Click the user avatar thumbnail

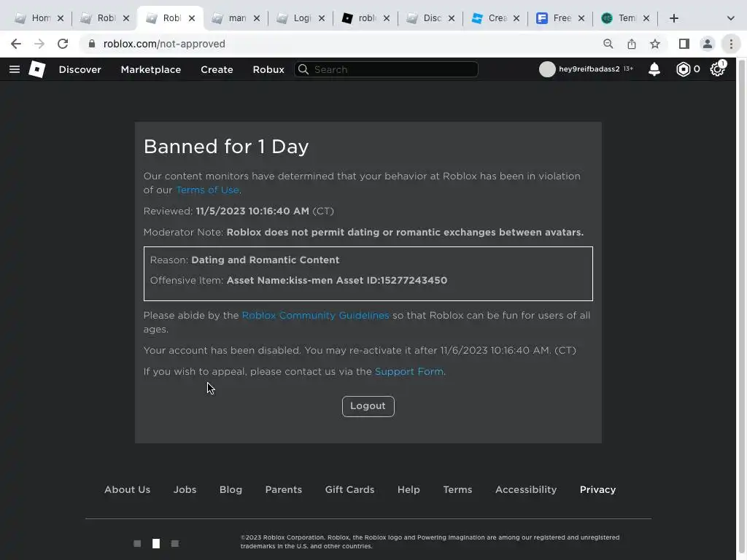[547, 69]
